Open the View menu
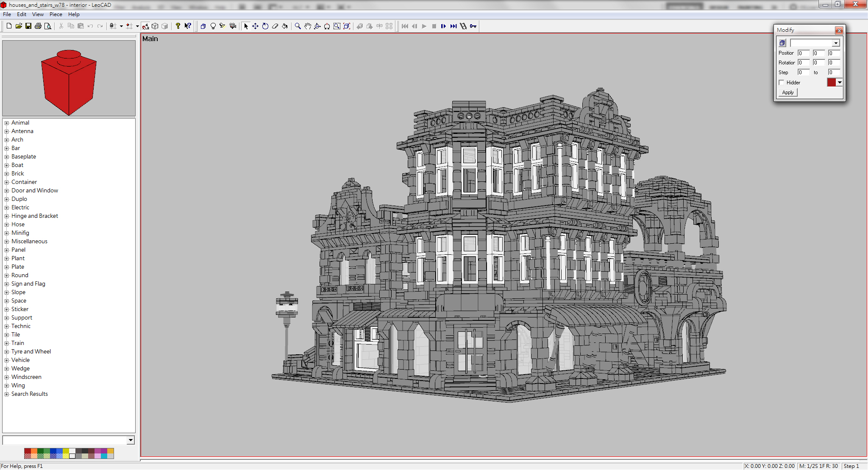 (38, 14)
